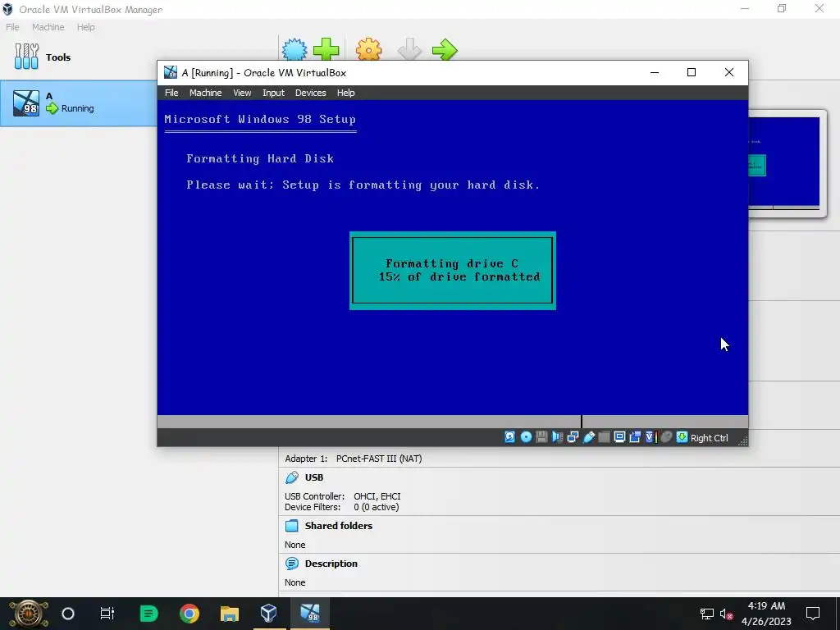This screenshot has height=630, width=840.
Task: Open the Manager window's Machine menu
Action: [x=48, y=27]
